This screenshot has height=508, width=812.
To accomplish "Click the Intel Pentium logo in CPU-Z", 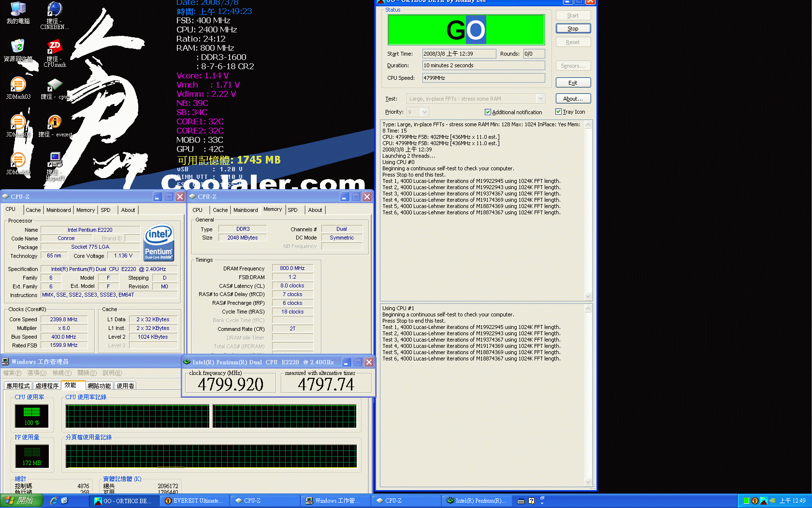I will (x=159, y=243).
